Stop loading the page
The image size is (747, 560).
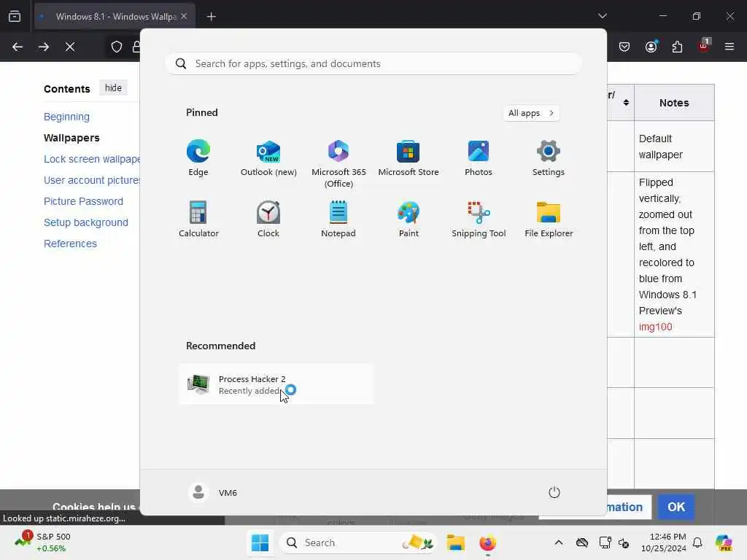tap(70, 47)
